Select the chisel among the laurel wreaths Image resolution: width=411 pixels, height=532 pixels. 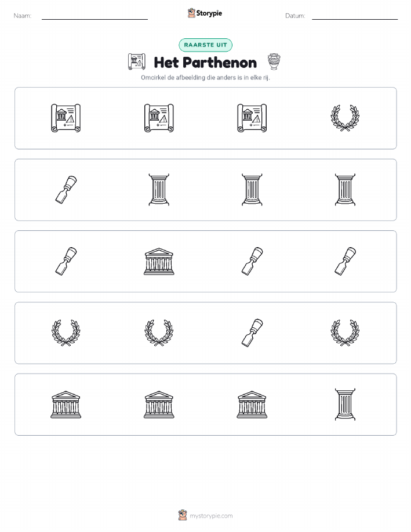(x=252, y=333)
